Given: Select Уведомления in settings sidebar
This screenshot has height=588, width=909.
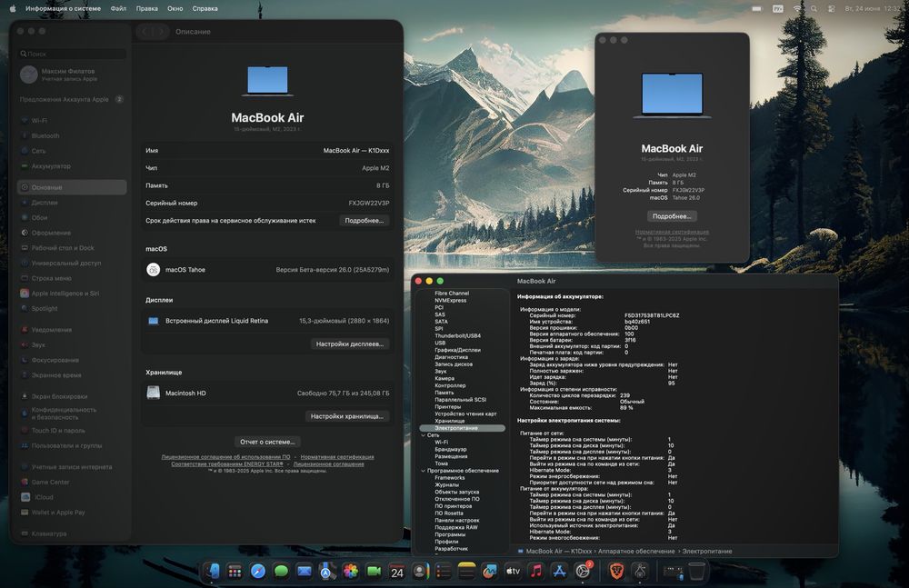Looking at the screenshot, I should coord(72,329).
